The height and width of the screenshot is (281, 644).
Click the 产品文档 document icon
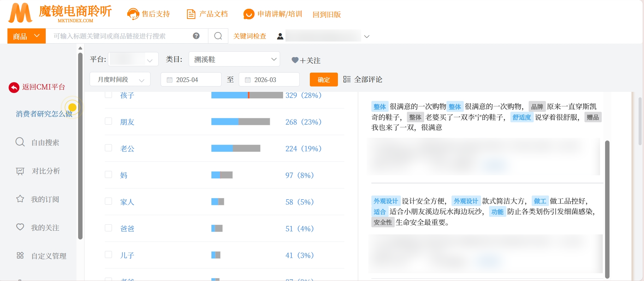(191, 14)
